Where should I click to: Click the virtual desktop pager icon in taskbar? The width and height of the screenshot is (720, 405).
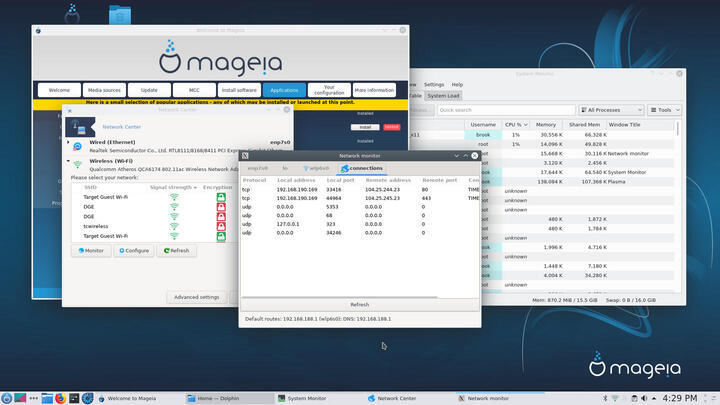click(20, 398)
